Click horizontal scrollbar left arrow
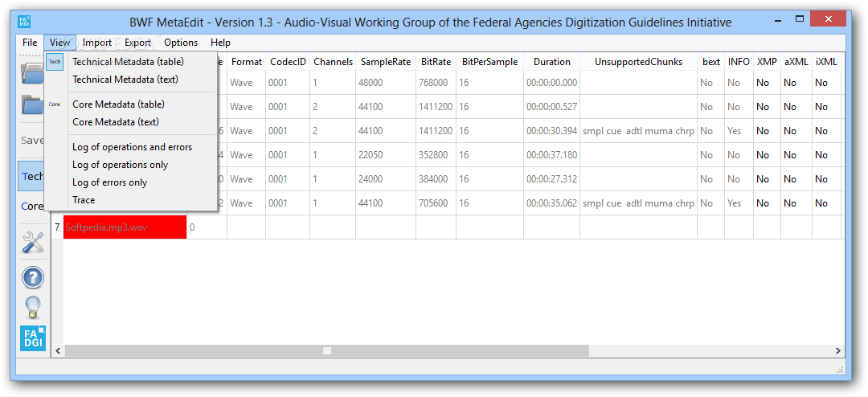This screenshot has width=868, height=397. pyautogui.click(x=58, y=351)
